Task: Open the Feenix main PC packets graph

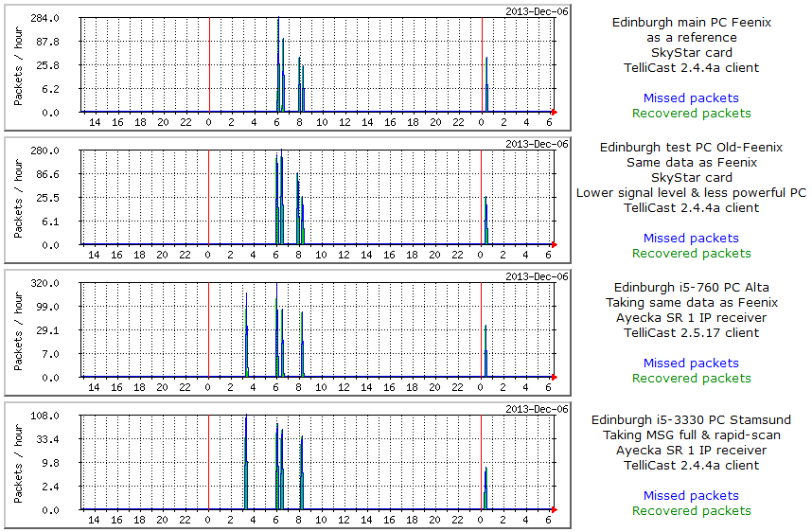Action: click(288, 68)
